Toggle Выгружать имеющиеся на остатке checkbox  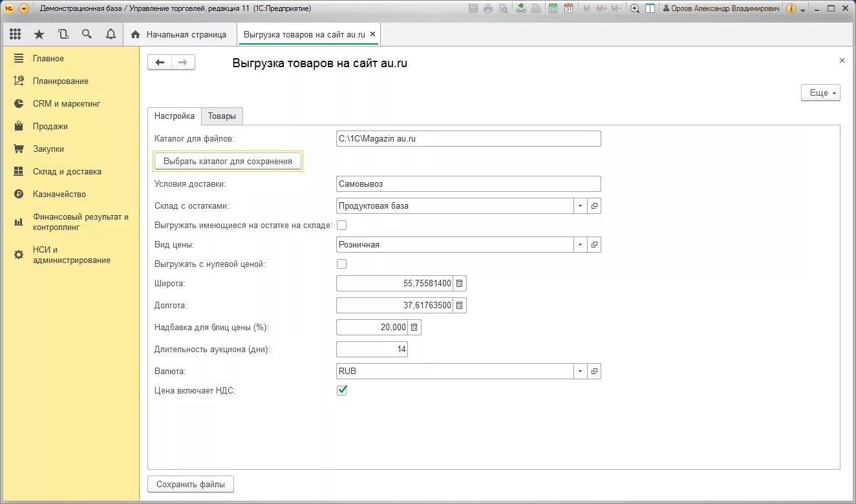pyautogui.click(x=342, y=226)
